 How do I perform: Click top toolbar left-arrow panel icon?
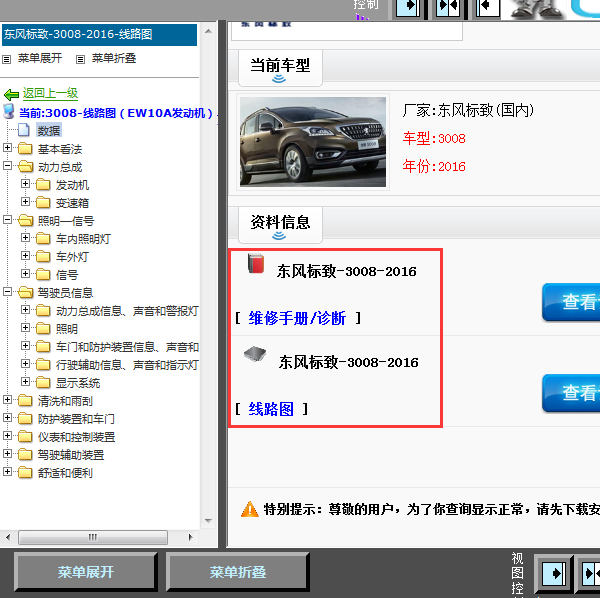point(488,7)
